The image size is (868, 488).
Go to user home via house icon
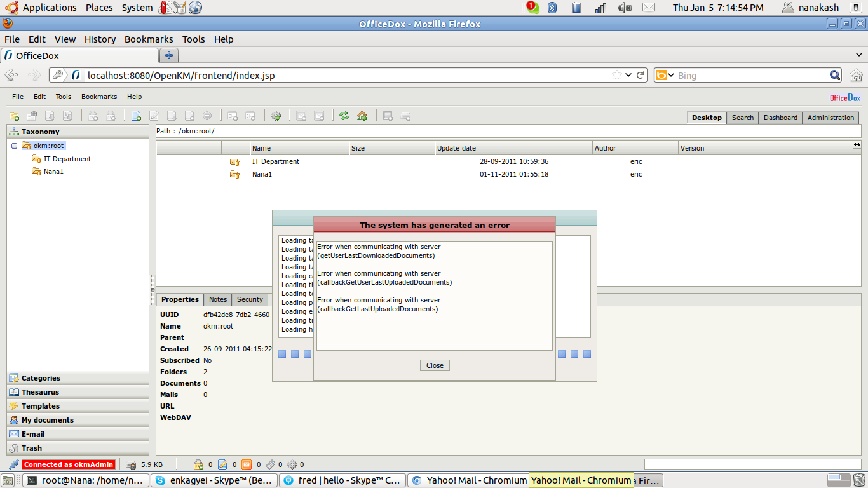pos(362,116)
